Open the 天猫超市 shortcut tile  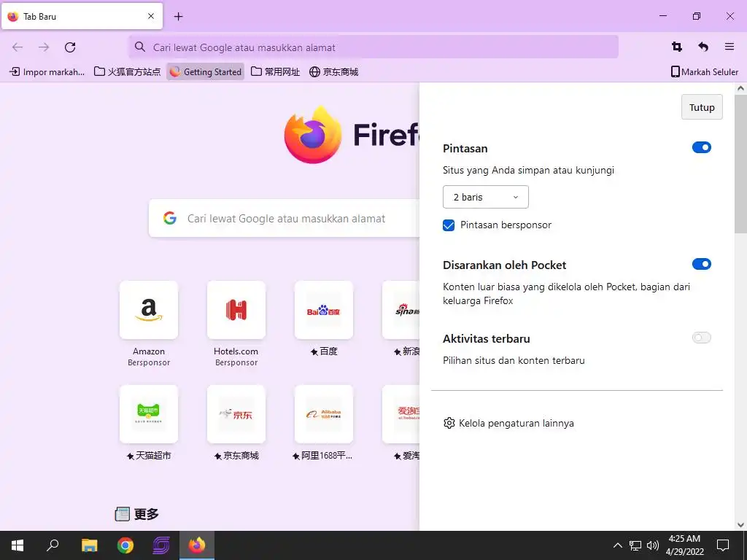[149, 414]
